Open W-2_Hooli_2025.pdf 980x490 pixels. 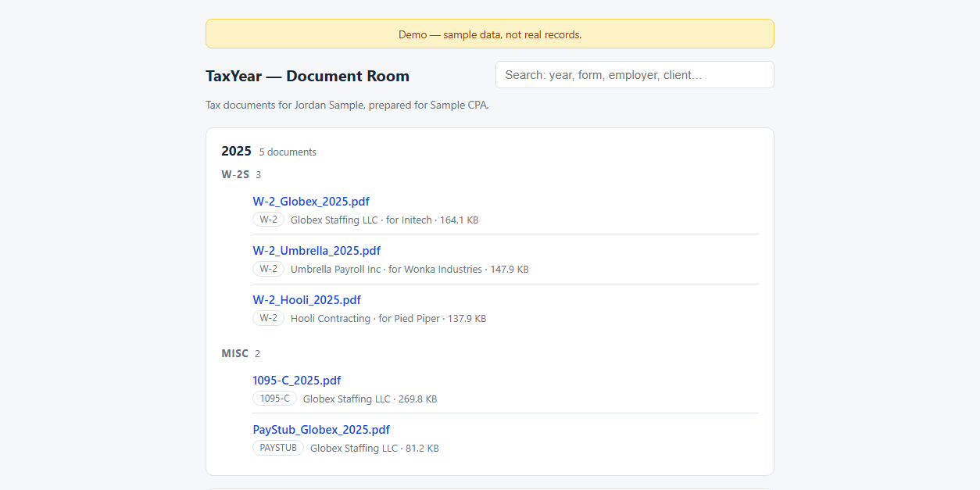[306, 300]
